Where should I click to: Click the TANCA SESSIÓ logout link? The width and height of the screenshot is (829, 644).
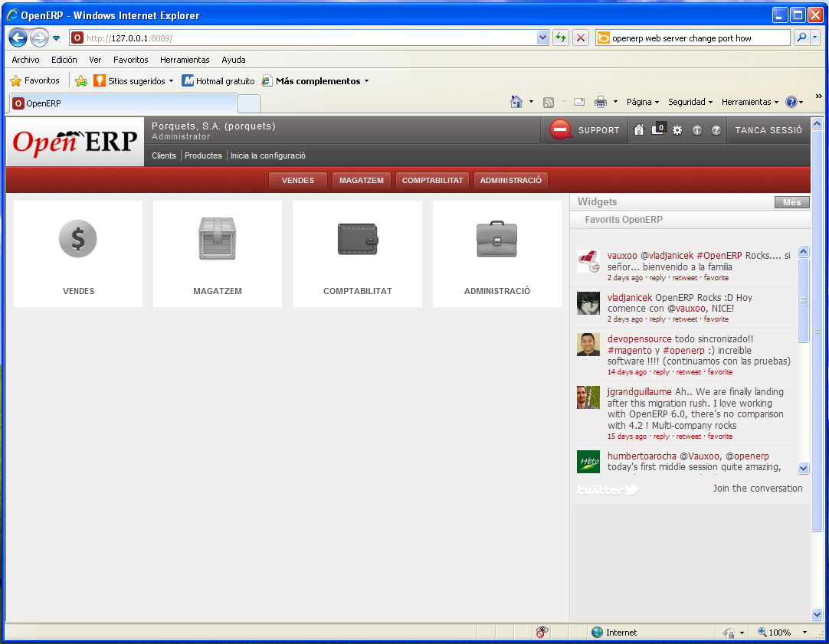(x=768, y=130)
